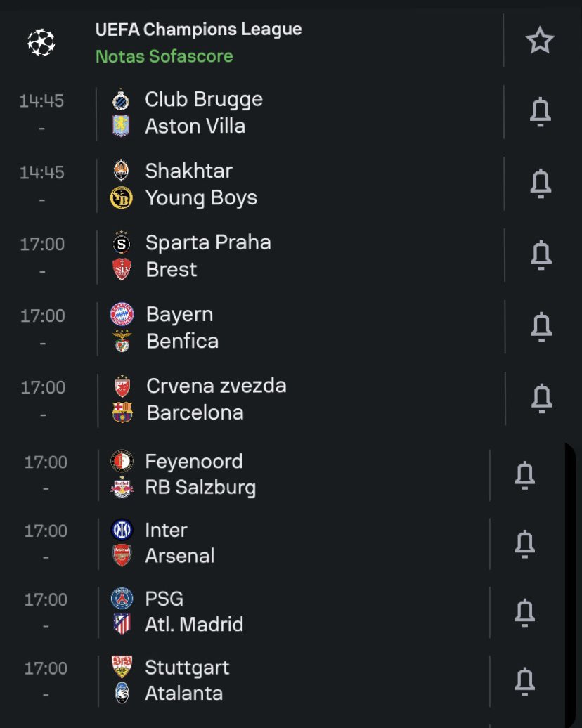Click bell icon for Stuttgart vs Atalanta

click(x=525, y=681)
